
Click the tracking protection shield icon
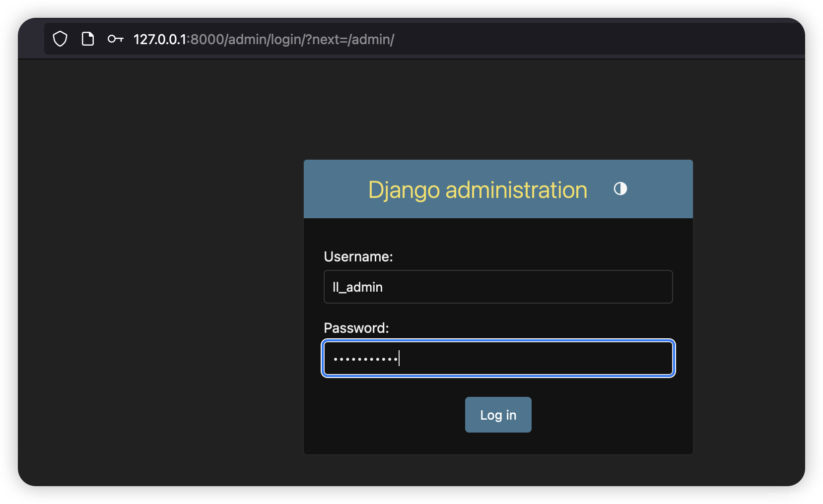(x=60, y=39)
